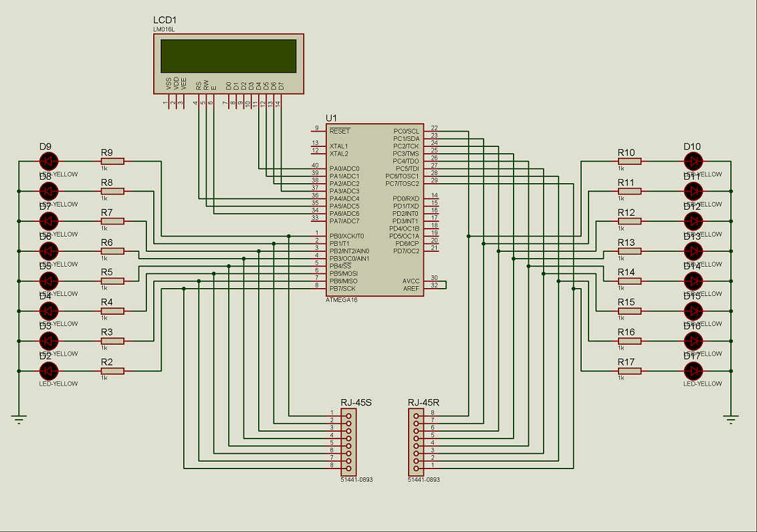Select the D5 yellow LED symbol
Viewport: 757px width, 532px height.
pos(48,281)
